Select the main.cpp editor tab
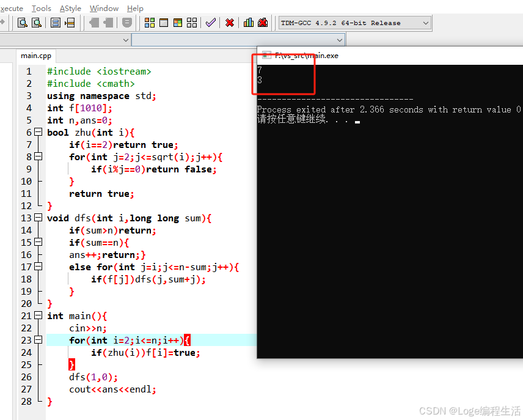Image resolution: width=523 pixels, height=420 pixels. pos(36,56)
